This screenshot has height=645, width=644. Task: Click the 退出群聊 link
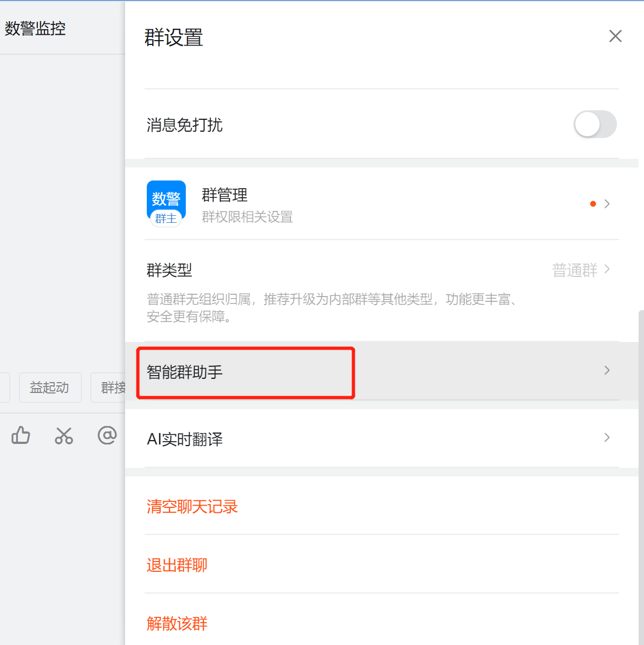[x=177, y=565]
